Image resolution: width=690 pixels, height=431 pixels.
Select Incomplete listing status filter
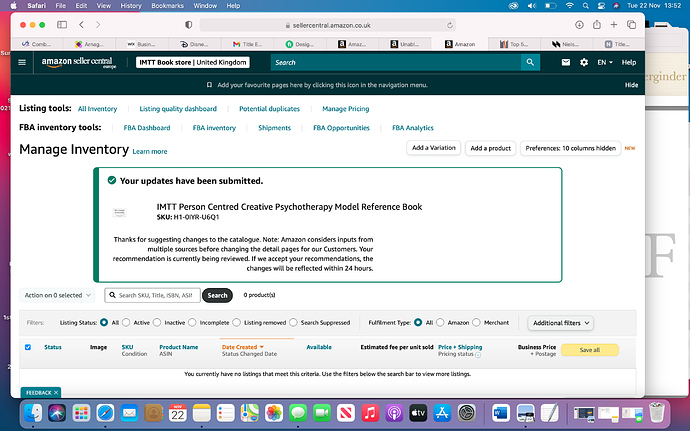pos(192,323)
